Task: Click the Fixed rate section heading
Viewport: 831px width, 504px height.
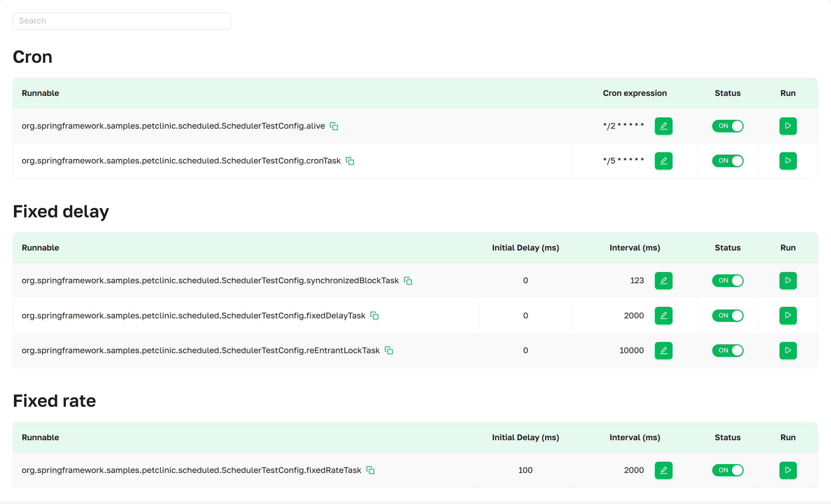Action: coord(54,401)
